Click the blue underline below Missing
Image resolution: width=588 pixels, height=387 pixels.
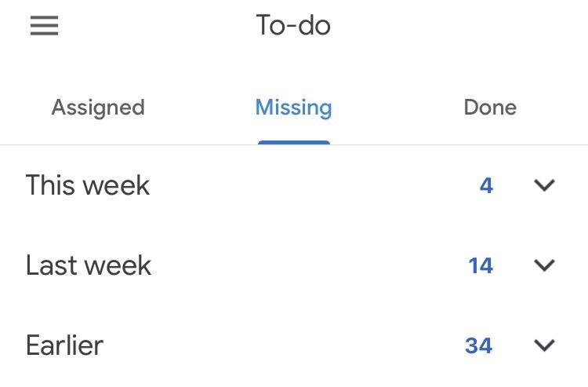coord(293,142)
